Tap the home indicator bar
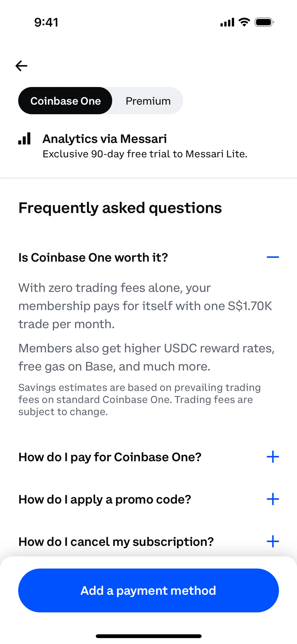 tap(148, 636)
